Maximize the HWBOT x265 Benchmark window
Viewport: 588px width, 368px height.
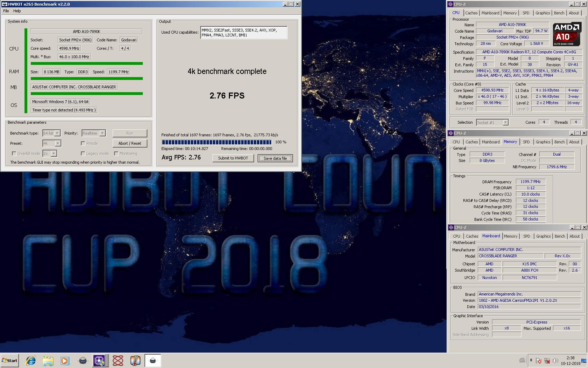(291, 4)
